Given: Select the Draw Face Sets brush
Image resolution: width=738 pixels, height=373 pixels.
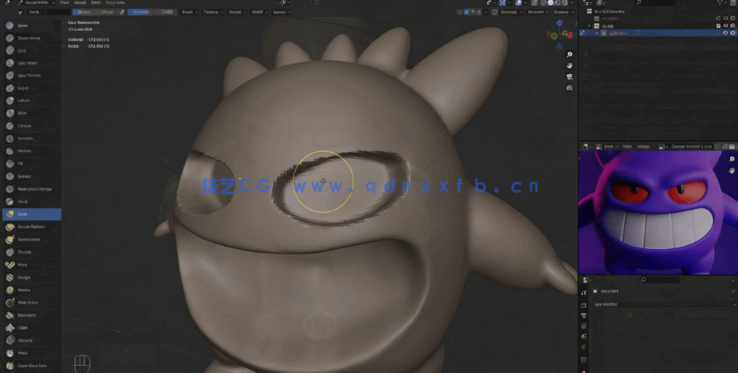Looking at the screenshot, I should pos(31,365).
